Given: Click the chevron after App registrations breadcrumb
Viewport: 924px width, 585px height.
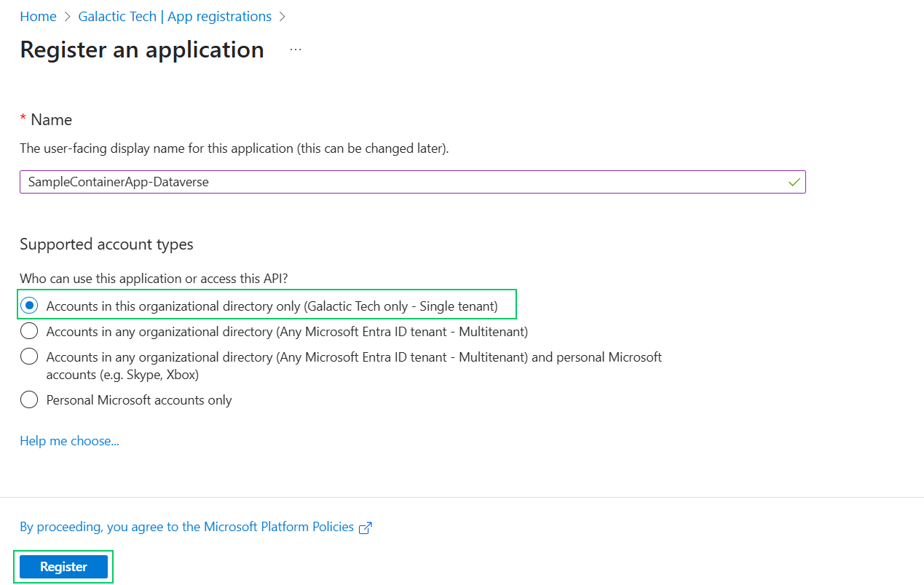Looking at the screenshot, I should tap(283, 17).
